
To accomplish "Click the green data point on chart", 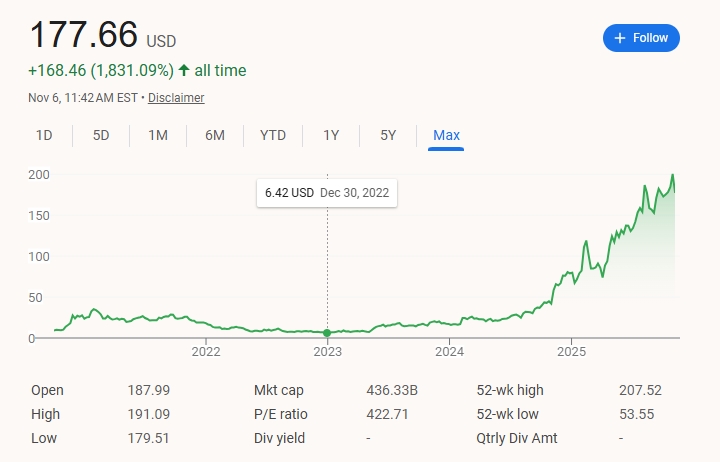I will (327, 333).
